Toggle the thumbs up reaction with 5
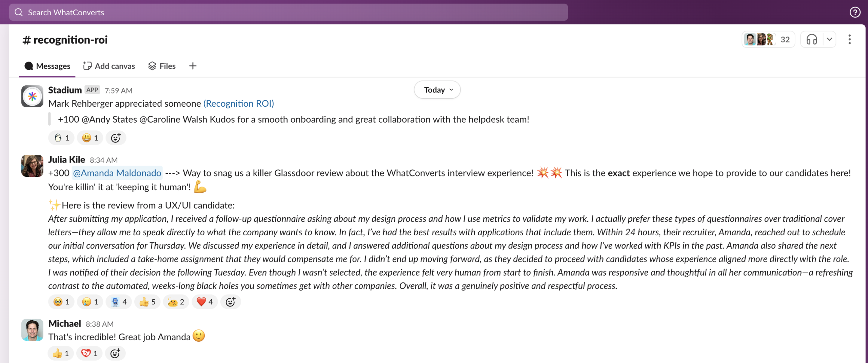The height and width of the screenshot is (363, 868). 147,302
